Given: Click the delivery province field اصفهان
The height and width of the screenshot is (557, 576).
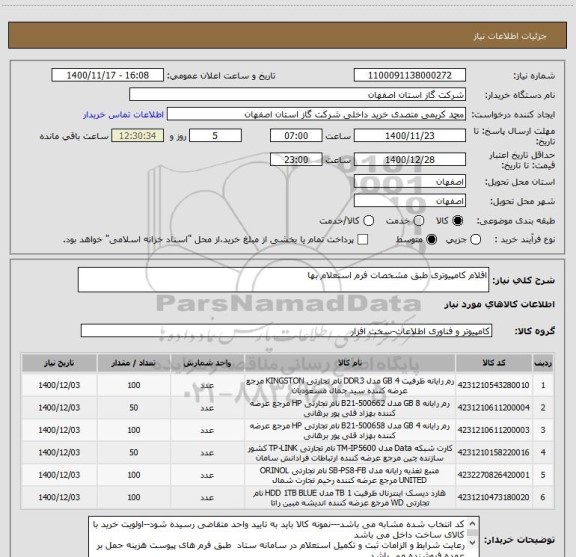Looking at the screenshot, I should click(x=410, y=182).
